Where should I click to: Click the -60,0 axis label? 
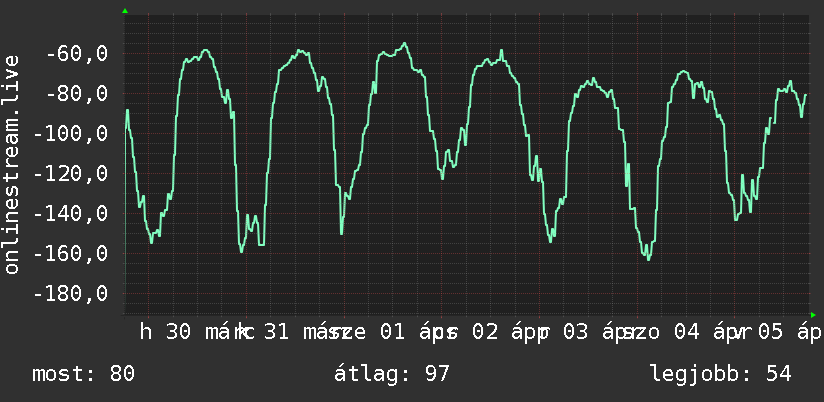77,54
